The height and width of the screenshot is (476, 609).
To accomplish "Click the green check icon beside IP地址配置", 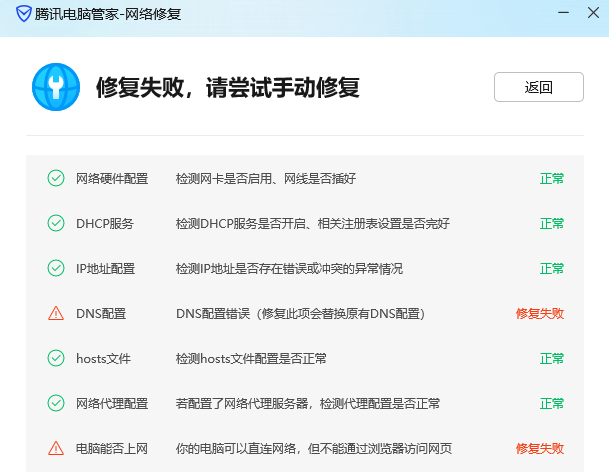I will click(x=56, y=268).
